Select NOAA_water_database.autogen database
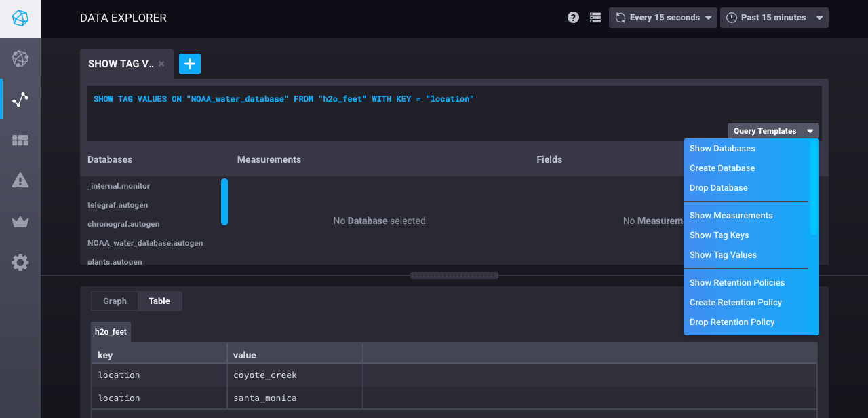This screenshot has width=868, height=418. pos(145,243)
